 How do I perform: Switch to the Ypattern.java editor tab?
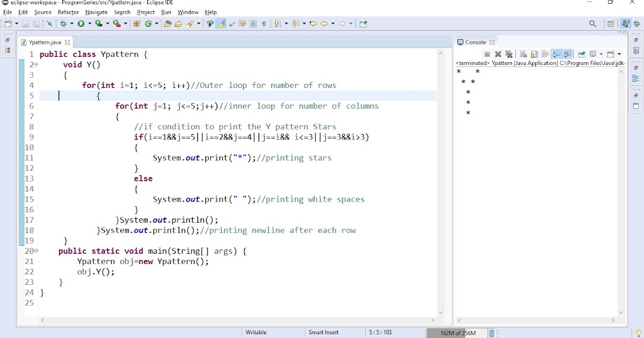(x=46, y=42)
